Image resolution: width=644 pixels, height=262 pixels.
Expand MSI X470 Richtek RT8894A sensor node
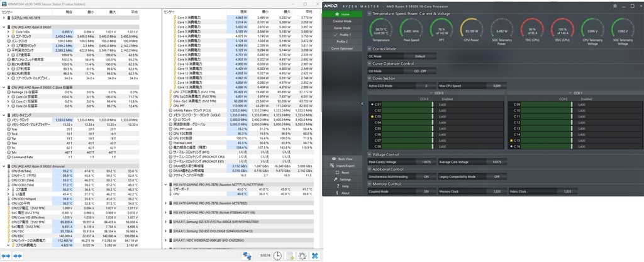[165, 212]
